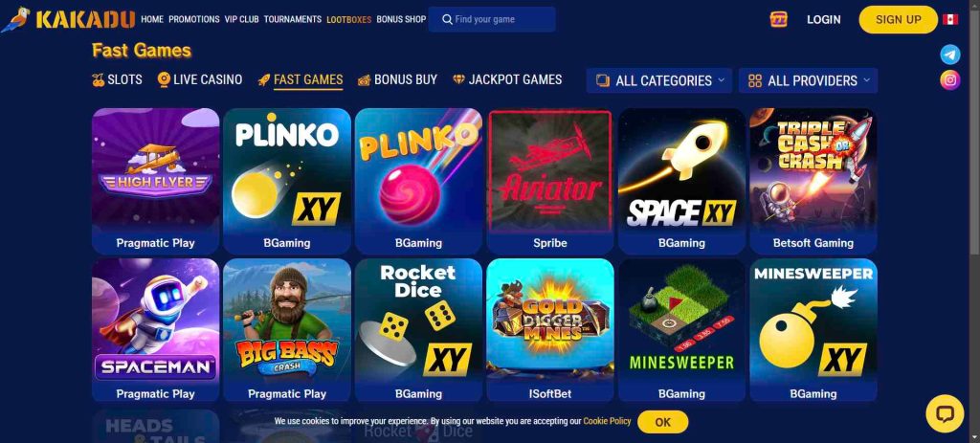Open the Aviator game thumbnail
980x443 pixels.
point(550,181)
